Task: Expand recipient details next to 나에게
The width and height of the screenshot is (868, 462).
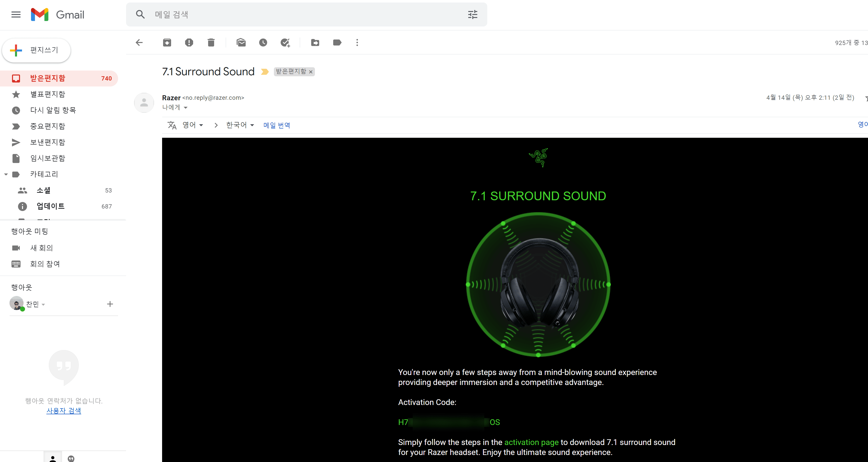Action: (186, 108)
